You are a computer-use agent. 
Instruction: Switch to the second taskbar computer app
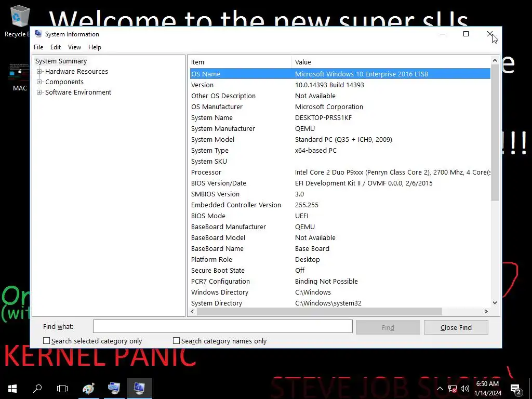tap(114, 388)
